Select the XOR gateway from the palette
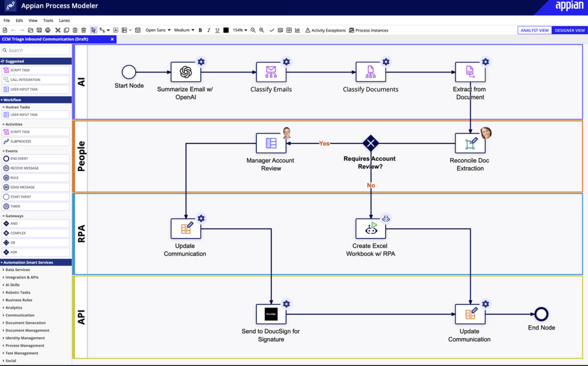The image size is (588, 366). 35,252
